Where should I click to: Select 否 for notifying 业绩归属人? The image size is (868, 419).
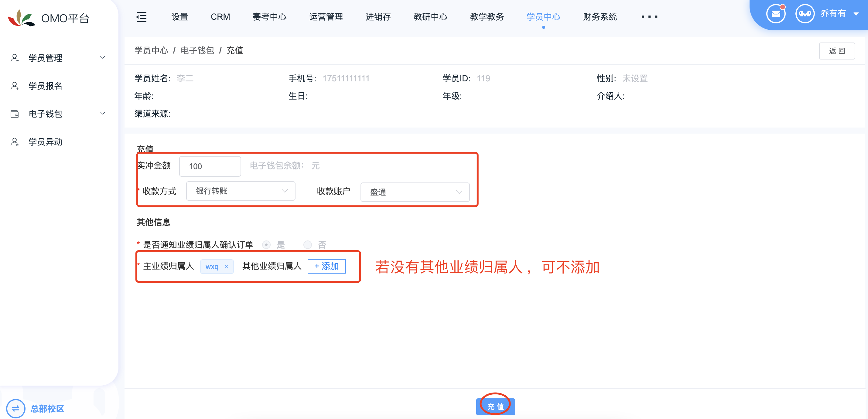(x=307, y=244)
